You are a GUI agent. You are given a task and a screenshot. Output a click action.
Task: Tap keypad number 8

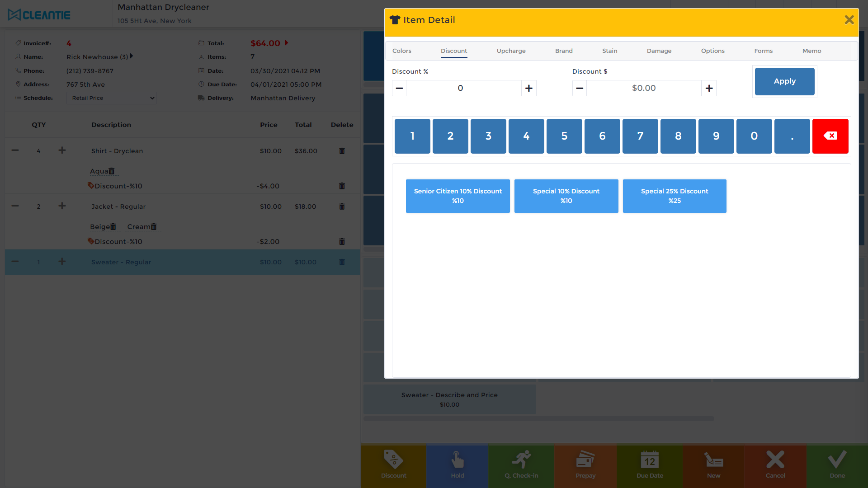tap(678, 136)
